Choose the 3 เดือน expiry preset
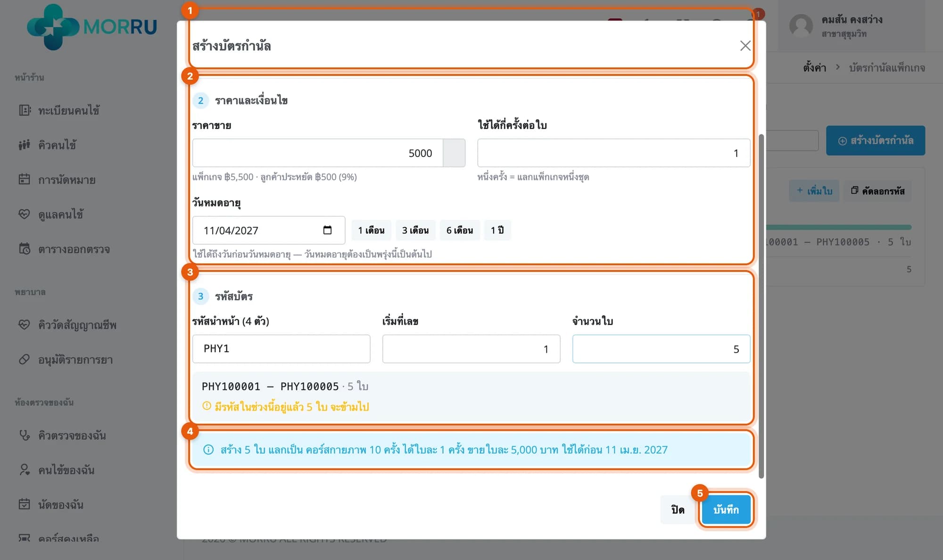The image size is (943, 560). point(415,230)
